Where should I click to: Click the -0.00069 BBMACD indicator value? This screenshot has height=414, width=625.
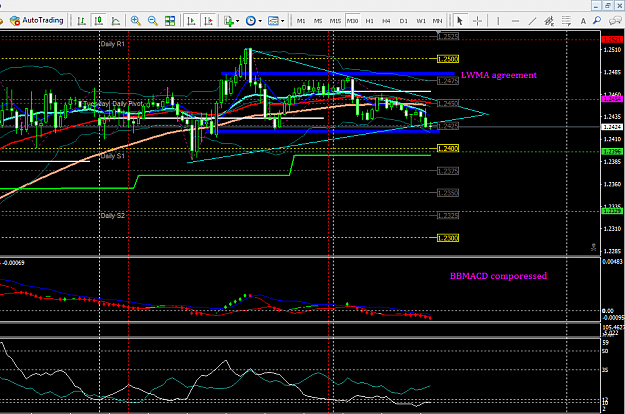click(13, 263)
